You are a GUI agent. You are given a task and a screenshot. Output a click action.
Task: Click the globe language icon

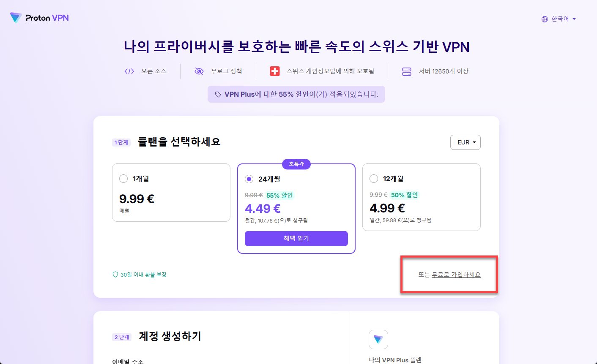pos(545,19)
